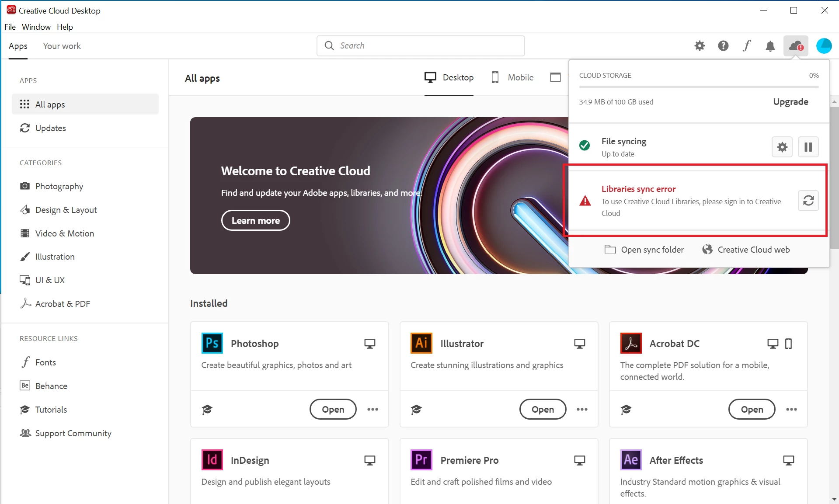Click the Illustrator app icon
Viewport: 839px width, 504px height.
(x=421, y=343)
